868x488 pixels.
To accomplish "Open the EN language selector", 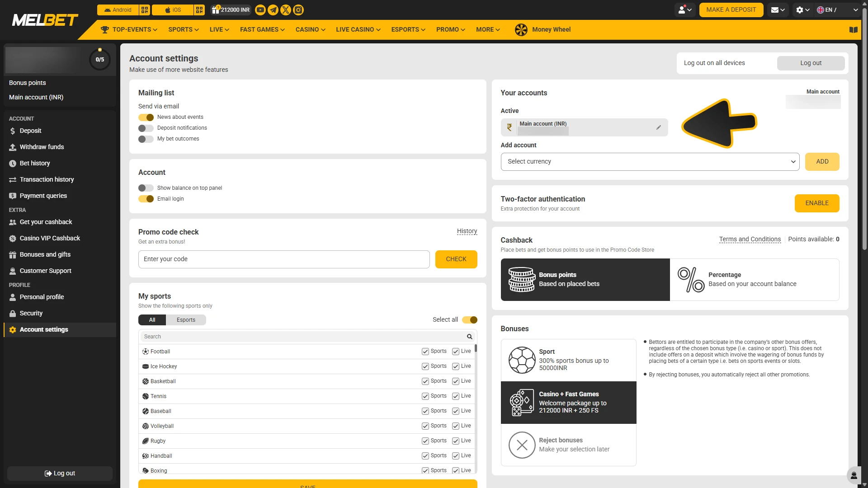I will tap(837, 10).
